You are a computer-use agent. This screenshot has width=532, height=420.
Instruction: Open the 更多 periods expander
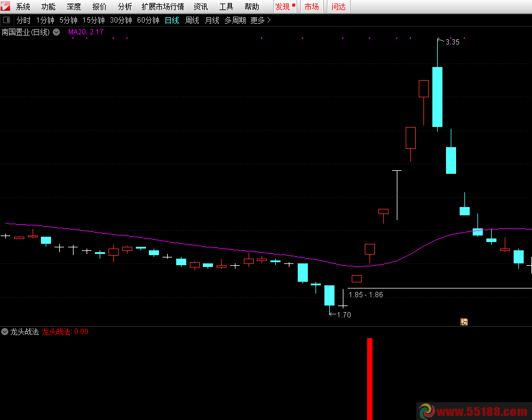(x=260, y=20)
